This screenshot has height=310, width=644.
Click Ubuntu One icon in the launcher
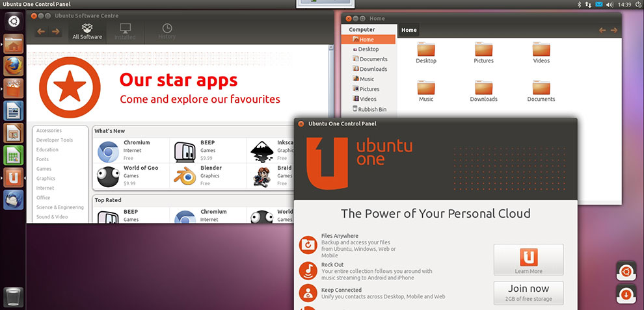pos(14,177)
